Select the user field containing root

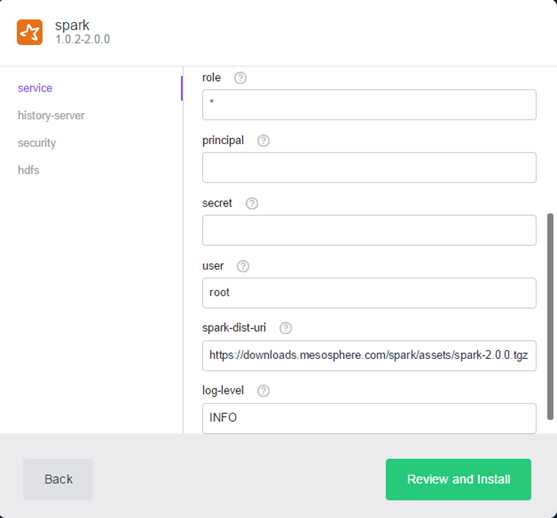click(x=369, y=293)
